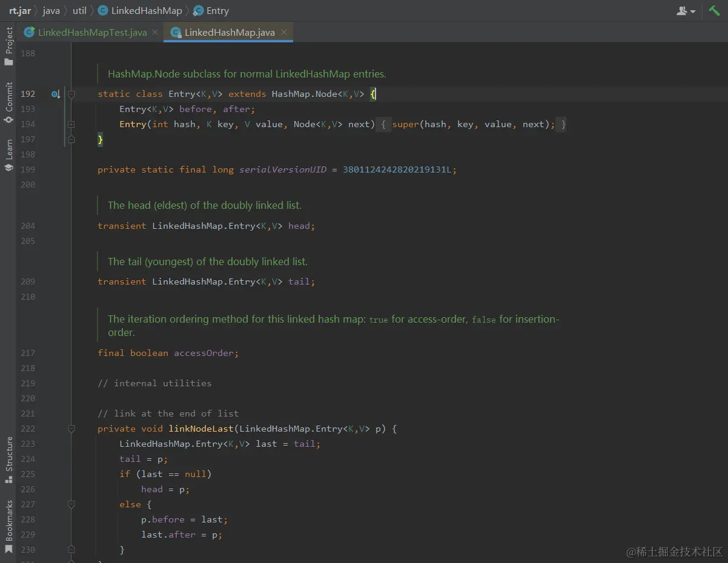This screenshot has width=728, height=563.
Task: Switch to LinkedHashMapTest.java tab
Action: coord(92,32)
